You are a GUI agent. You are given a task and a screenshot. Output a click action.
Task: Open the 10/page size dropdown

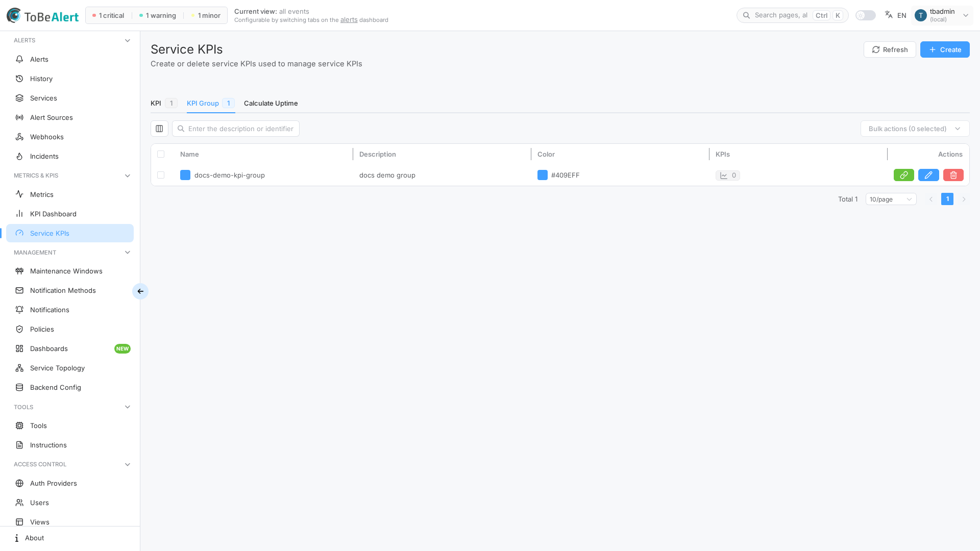(x=891, y=199)
